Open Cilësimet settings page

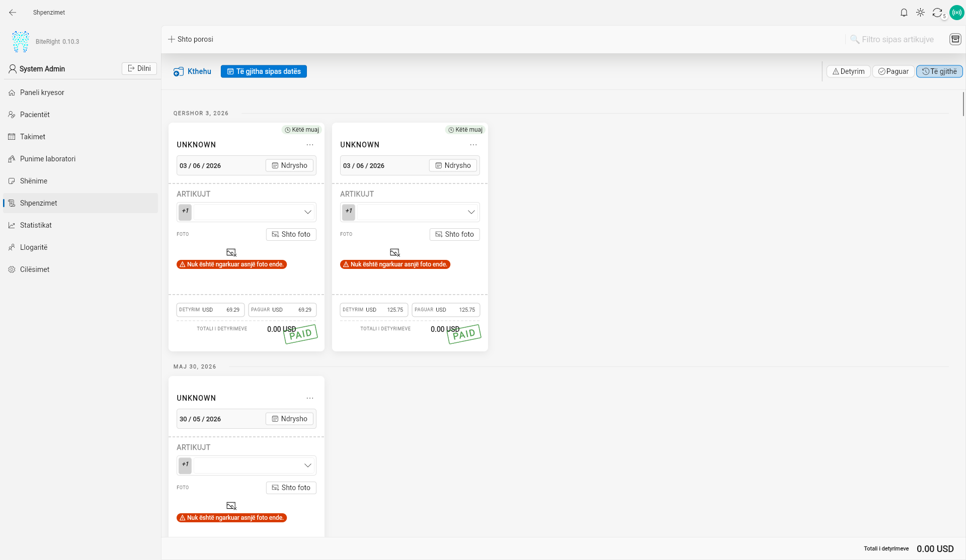click(x=80, y=269)
